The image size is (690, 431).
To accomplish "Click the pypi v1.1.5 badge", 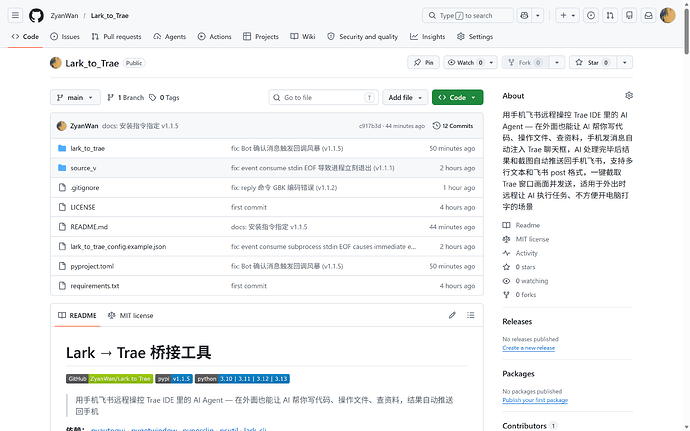I will coord(174,379).
